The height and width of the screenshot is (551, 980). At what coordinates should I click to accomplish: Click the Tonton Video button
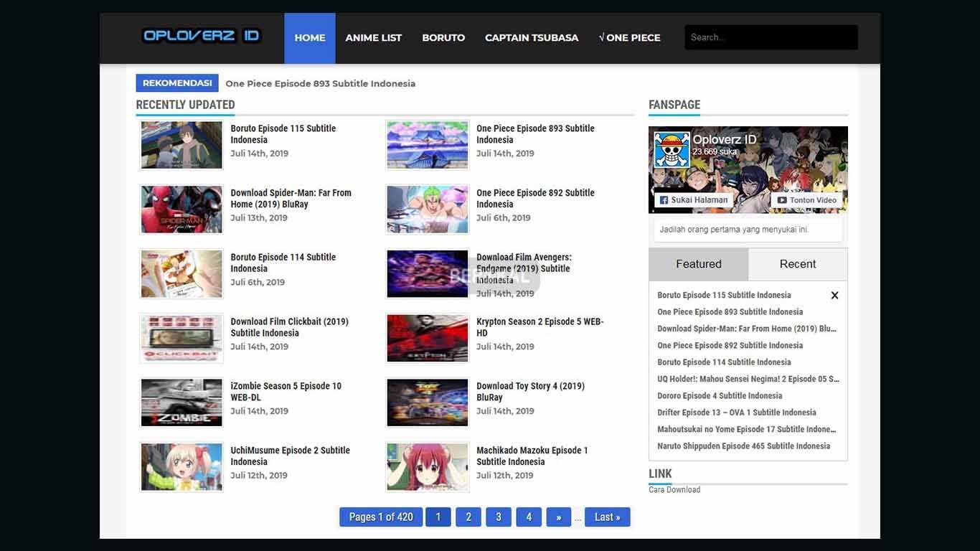click(x=807, y=200)
